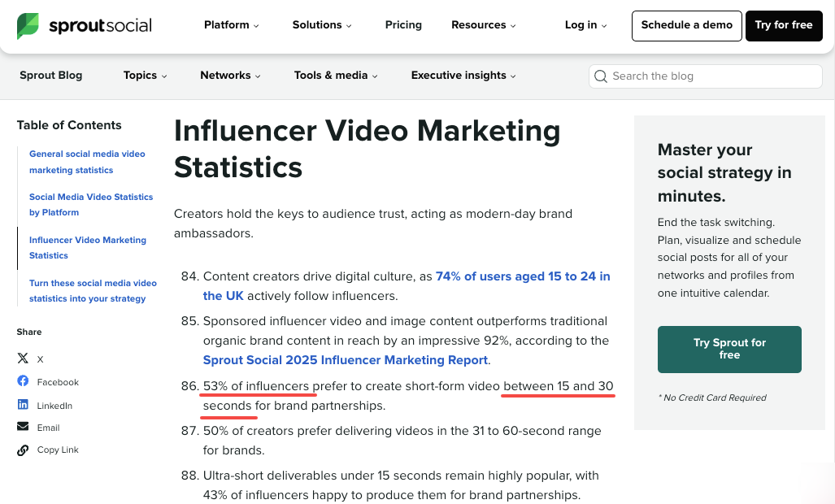Click the Try Sprout for free button
The width and height of the screenshot is (835, 504).
pyautogui.click(x=729, y=349)
